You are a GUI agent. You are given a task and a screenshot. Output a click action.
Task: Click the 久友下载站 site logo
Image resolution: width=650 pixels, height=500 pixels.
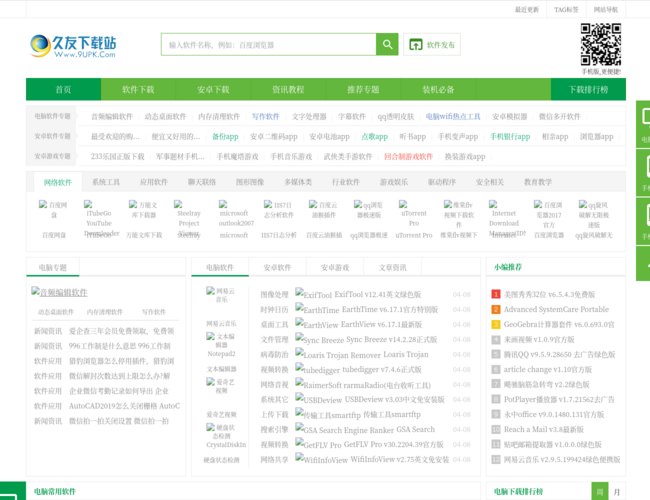pyautogui.click(x=74, y=45)
